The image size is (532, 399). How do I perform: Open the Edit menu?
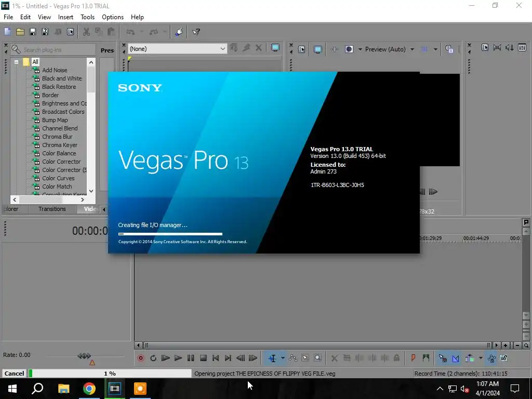(x=25, y=17)
